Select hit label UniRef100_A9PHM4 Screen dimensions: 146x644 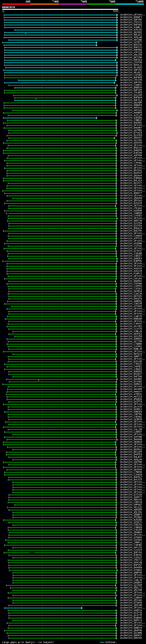[131, 50]
